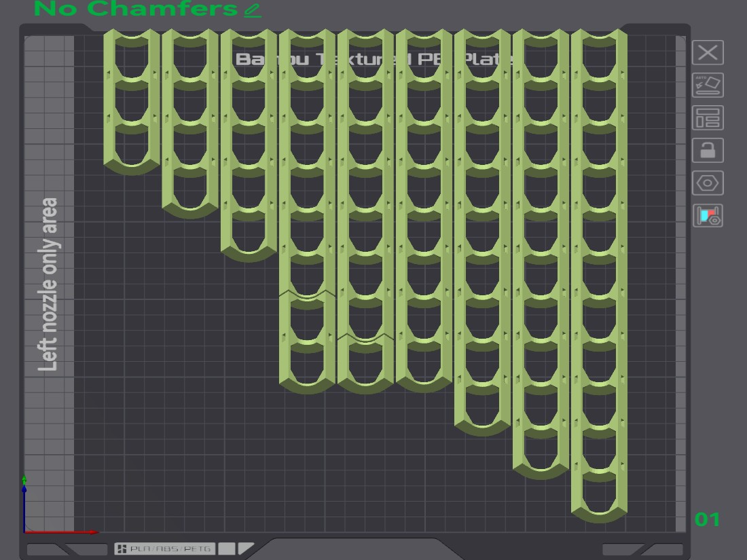The height and width of the screenshot is (560, 747).
Task: Remove the plate with the X icon
Action: click(708, 52)
